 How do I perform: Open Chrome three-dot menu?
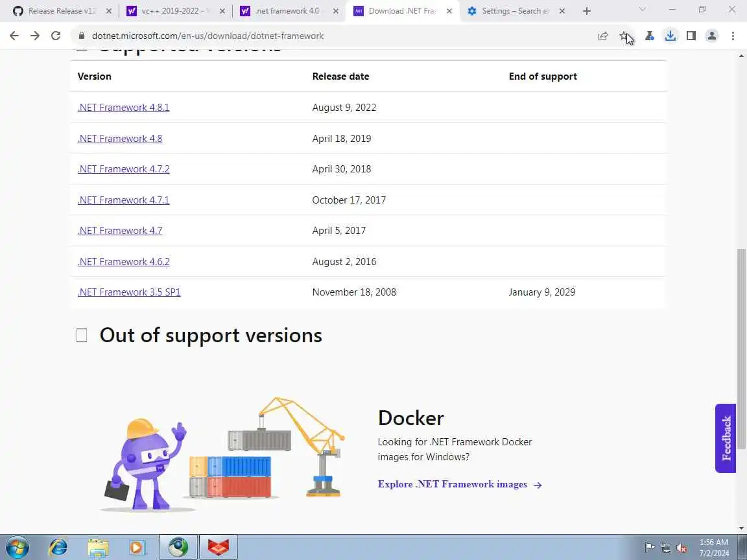(733, 36)
